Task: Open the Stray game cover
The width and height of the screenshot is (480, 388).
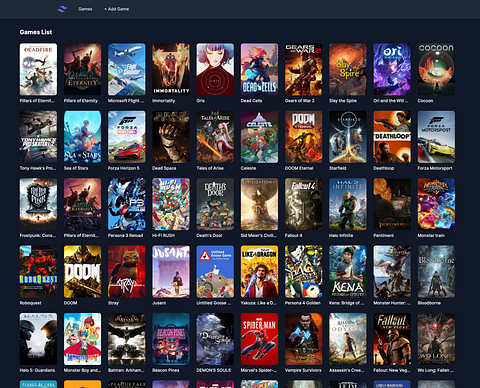Action: pos(127,272)
